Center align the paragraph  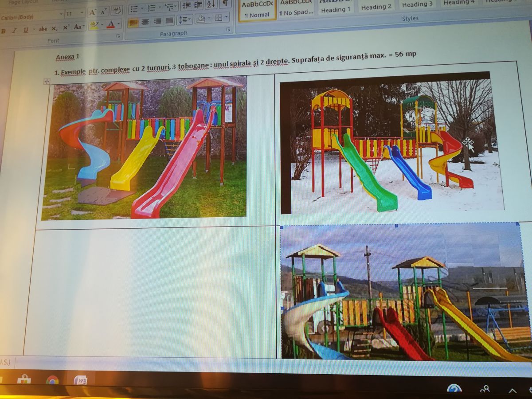[145, 21]
